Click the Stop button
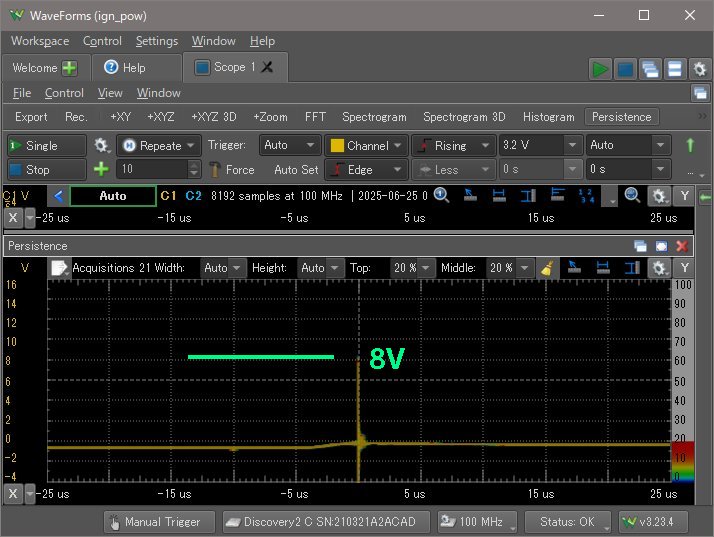714x537 pixels. click(46, 170)
